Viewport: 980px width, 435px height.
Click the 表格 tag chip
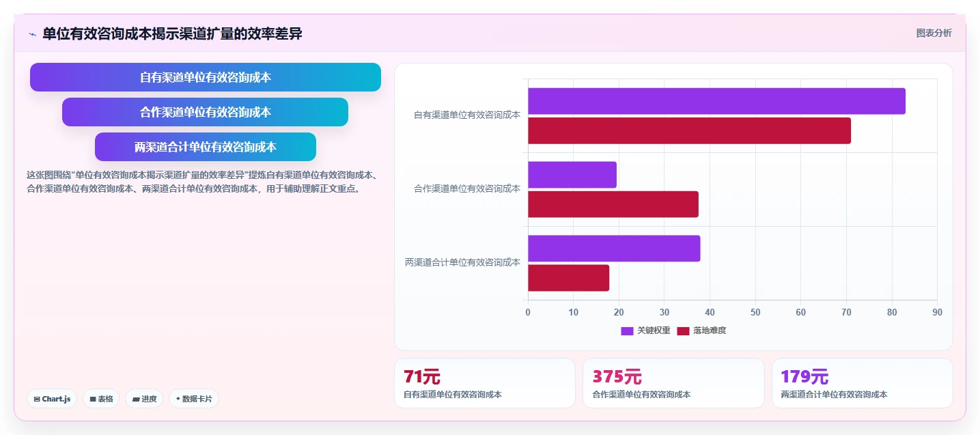click(101, 399)
